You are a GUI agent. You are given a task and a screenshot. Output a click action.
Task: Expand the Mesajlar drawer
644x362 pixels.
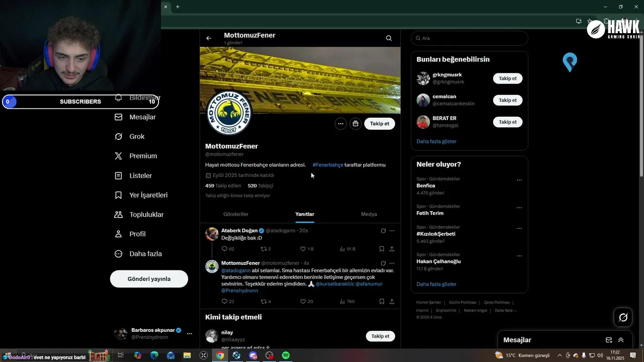coord(621,340)
